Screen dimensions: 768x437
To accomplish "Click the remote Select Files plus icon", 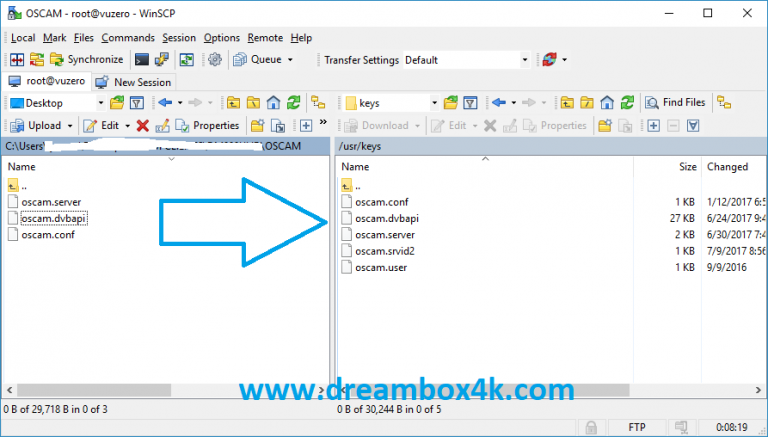I will pyautogui.click(x=653, y=126).
